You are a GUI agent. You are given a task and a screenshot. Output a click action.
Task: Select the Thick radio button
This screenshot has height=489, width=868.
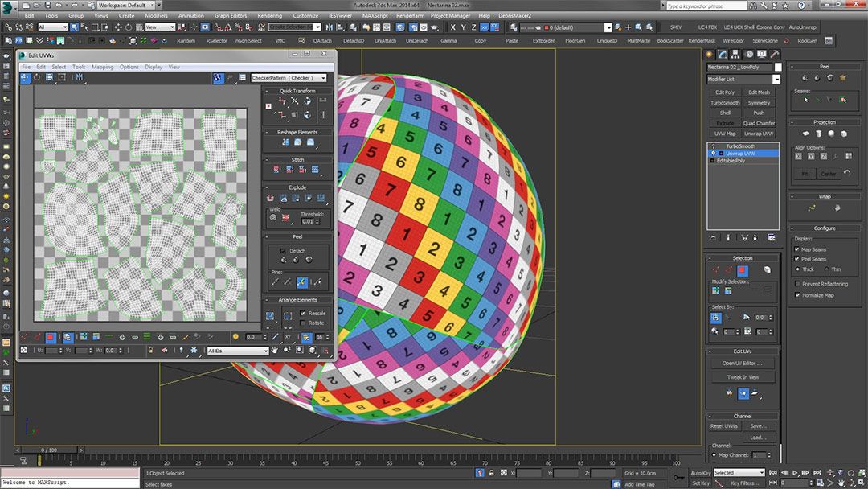coord(798,269)
